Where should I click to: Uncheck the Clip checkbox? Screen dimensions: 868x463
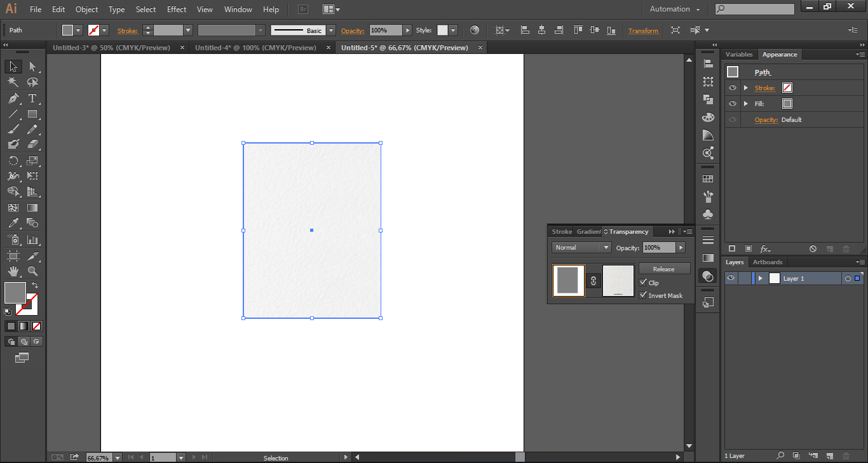643,283
